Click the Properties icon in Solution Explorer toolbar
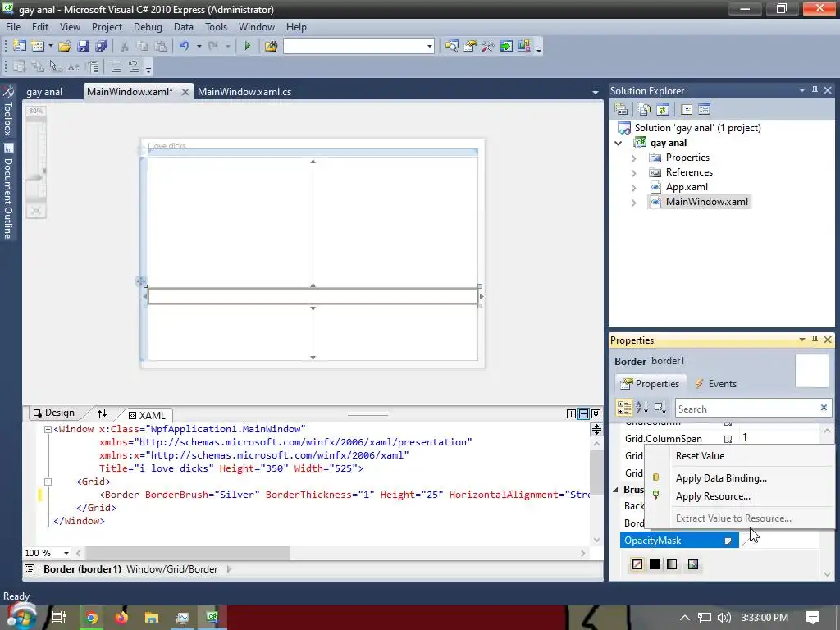Screen dimensions: 840x630 pos(622,109)
